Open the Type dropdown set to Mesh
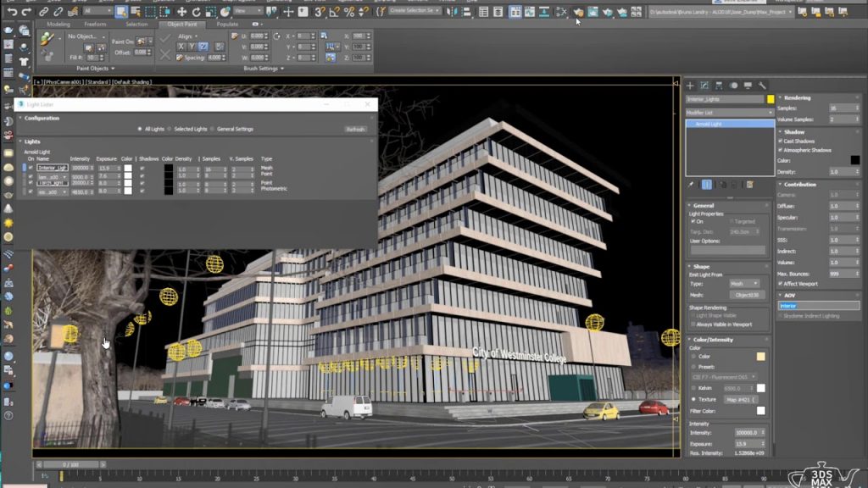Screen dimensions: 868x488 746,285
